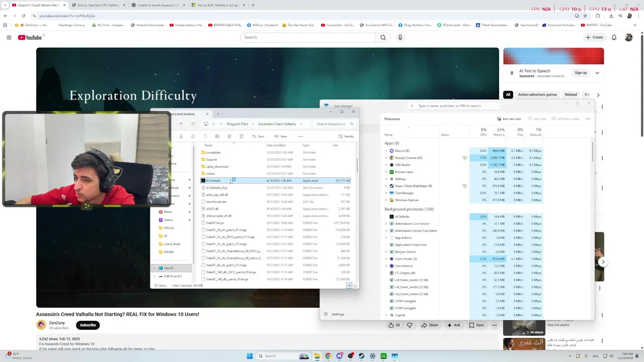Screen dimensions: 644x362
Task: Click the YouTube search magnifier button
Action: click(383, 37)
